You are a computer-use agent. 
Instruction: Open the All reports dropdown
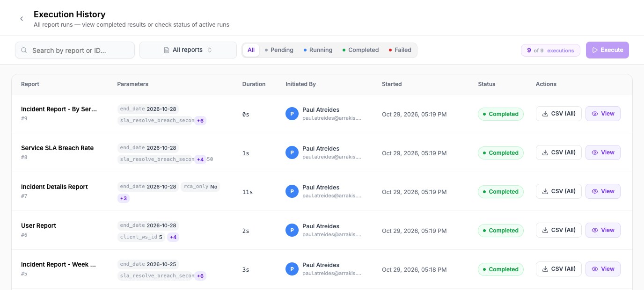coord(188,50)
